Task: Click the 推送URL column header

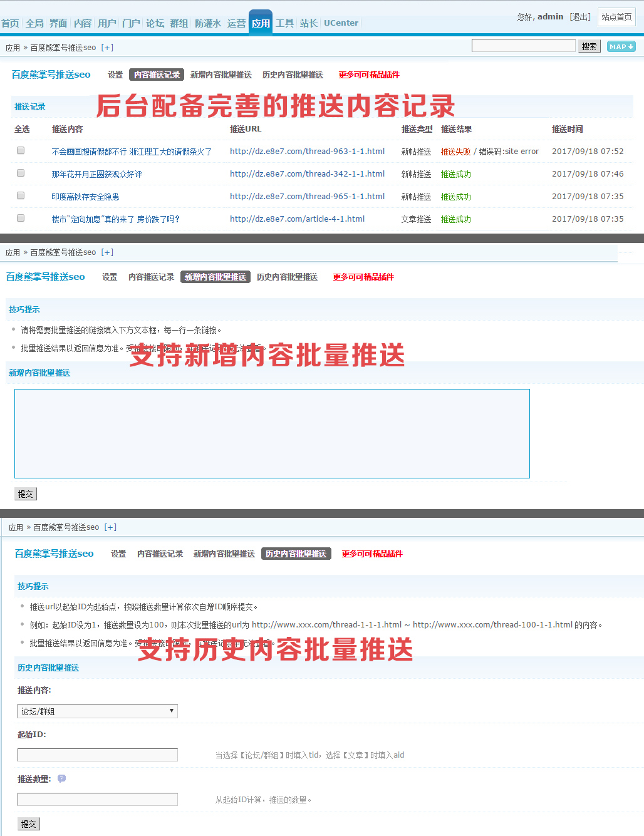Action: coord(246,129)
